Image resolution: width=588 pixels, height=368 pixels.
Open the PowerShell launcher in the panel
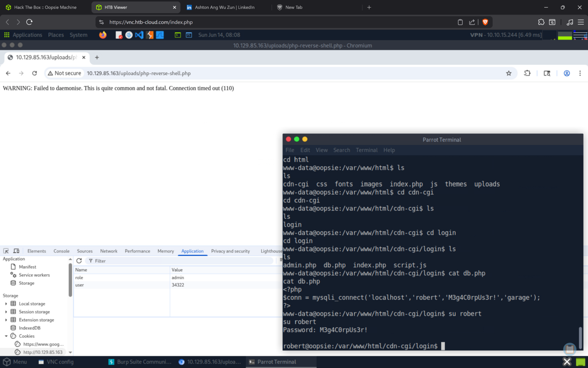[x=189, y=35]
